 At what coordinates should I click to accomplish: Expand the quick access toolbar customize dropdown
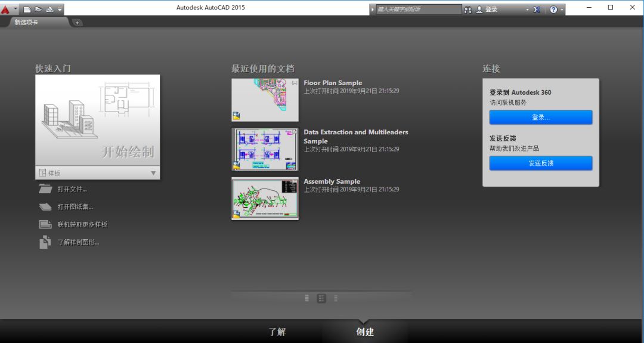tap(60, 9)
